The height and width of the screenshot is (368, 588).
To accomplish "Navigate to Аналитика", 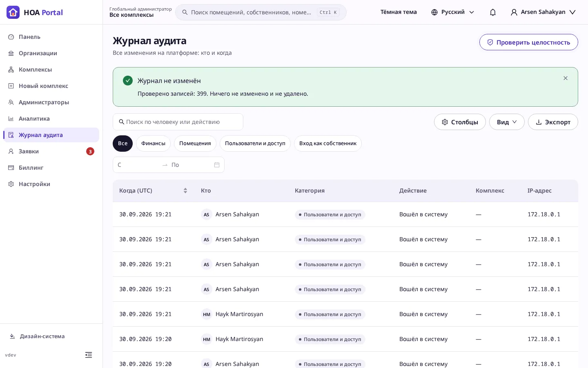I will pos(51,119).
